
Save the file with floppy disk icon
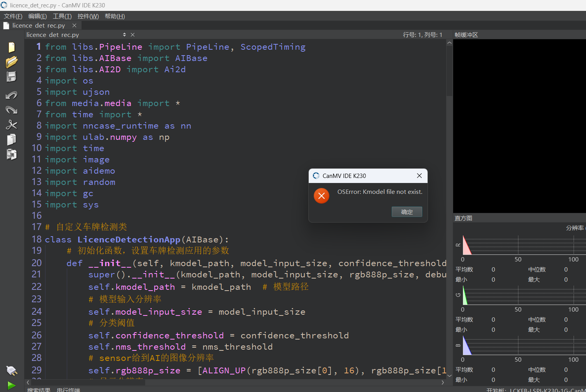[x=12, y=77]
